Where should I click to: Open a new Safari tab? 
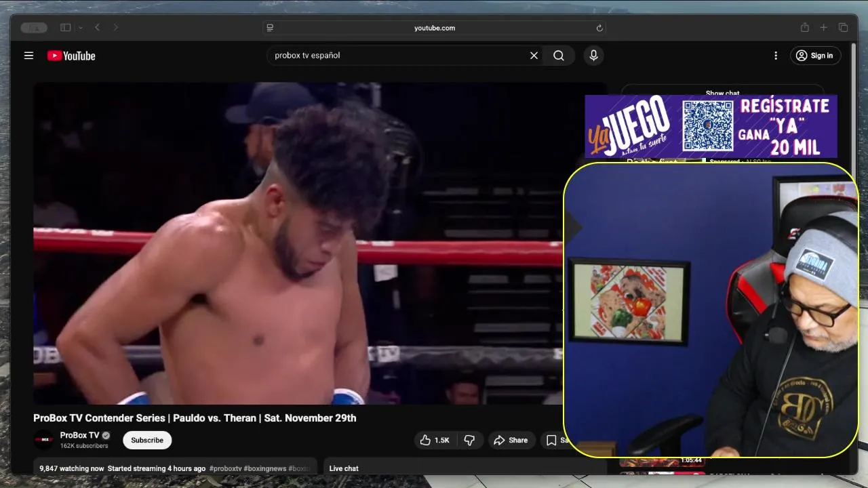[x=824, y=27]
